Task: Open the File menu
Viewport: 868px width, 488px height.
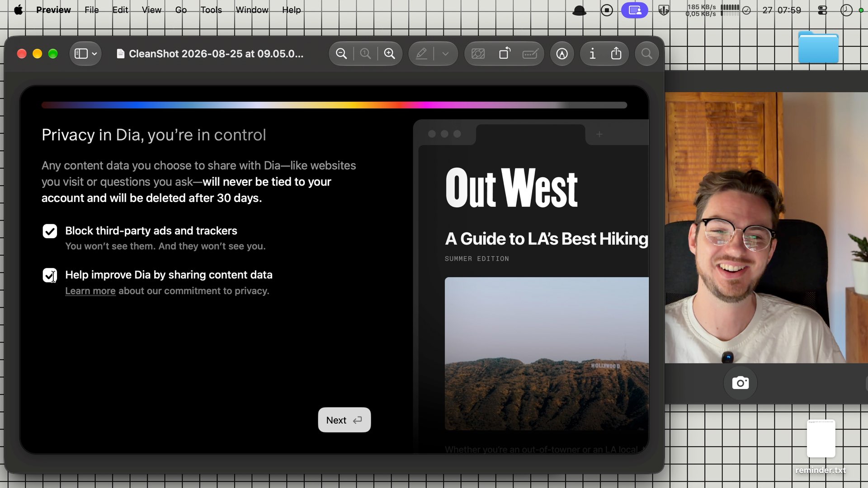Action: point(91,10)
